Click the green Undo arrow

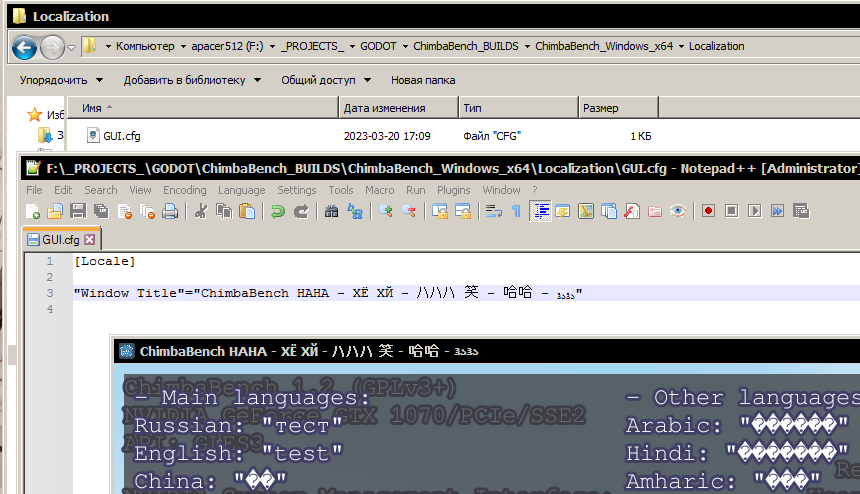click(x=278, y=211)
